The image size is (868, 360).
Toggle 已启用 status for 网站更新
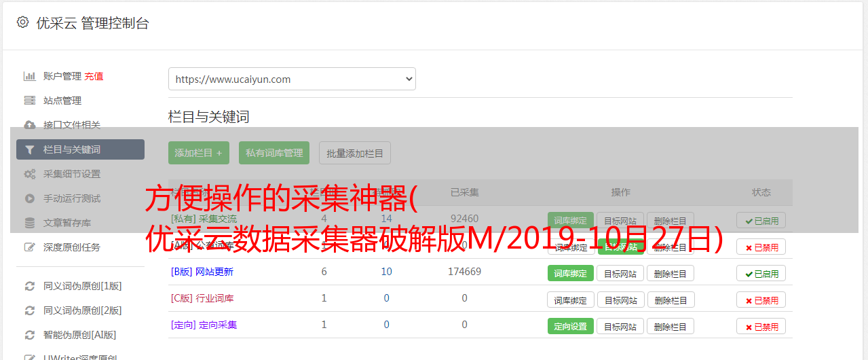pyautogui.click(x=761, y=274)
